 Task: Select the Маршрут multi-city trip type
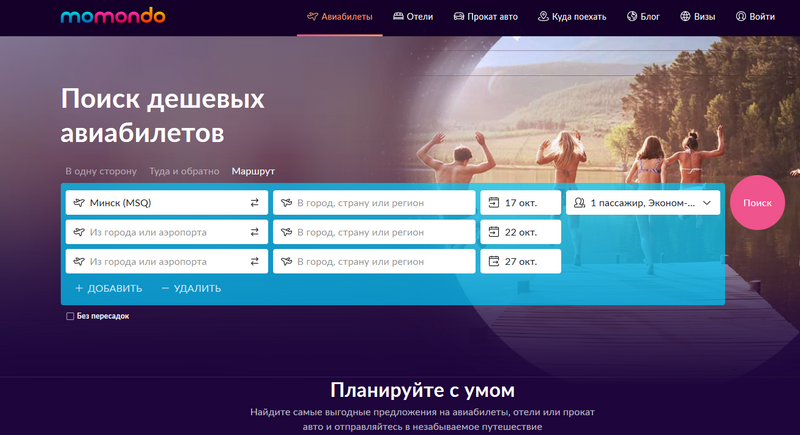[x=253, y=171]
